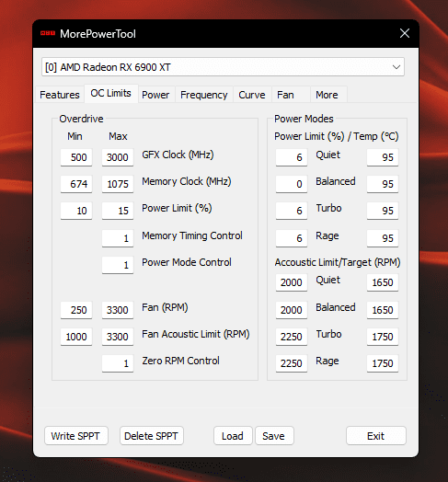Edit Balanced acoustic limit field 2000

pyautogui.click(x=292, y=310)
